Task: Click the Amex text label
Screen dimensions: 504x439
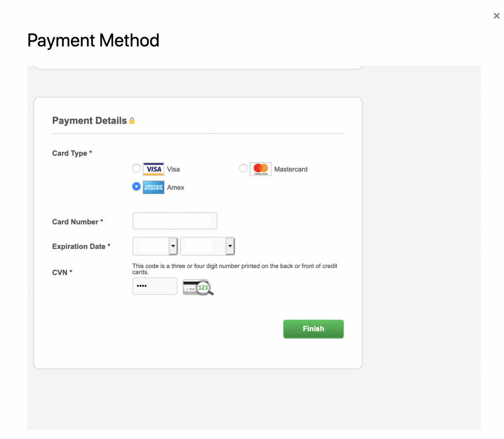Action: tap(176, 187)
